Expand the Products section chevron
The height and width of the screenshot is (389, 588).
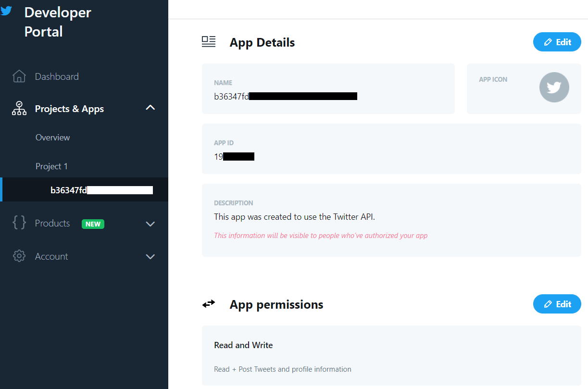pos(150,224)
